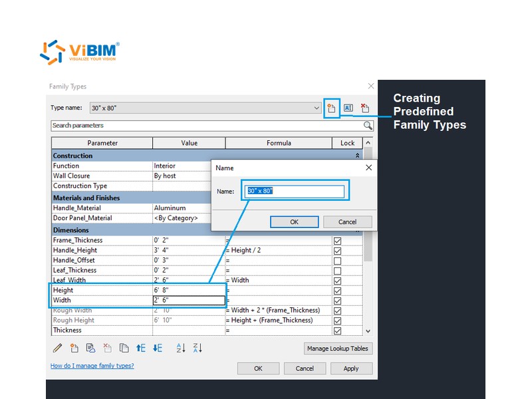The width and height of the screenshot is (532, 399).
Task: Click the Value column header
Action: pyautogui.click(x=189, y=143)
